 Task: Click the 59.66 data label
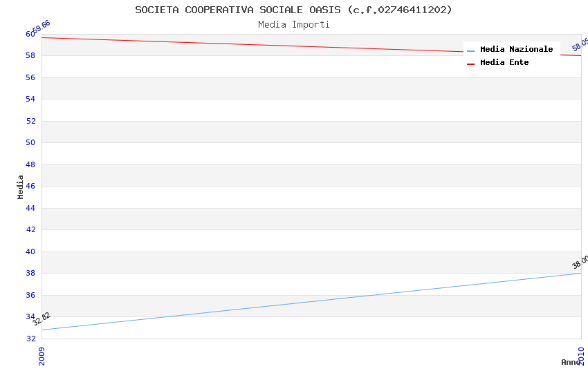coord(42,26)
